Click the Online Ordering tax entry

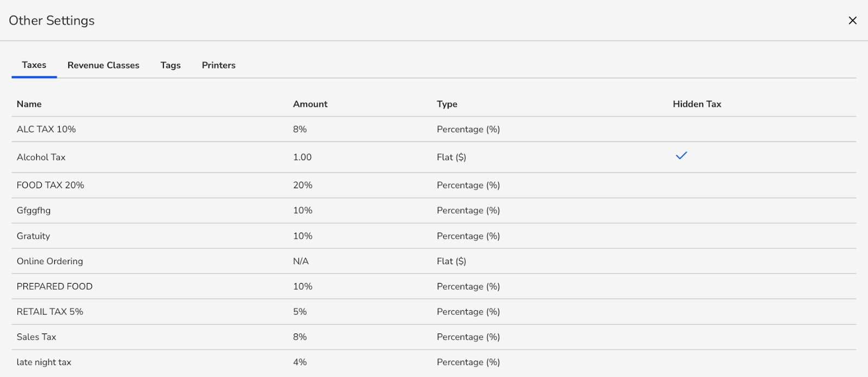50,261
